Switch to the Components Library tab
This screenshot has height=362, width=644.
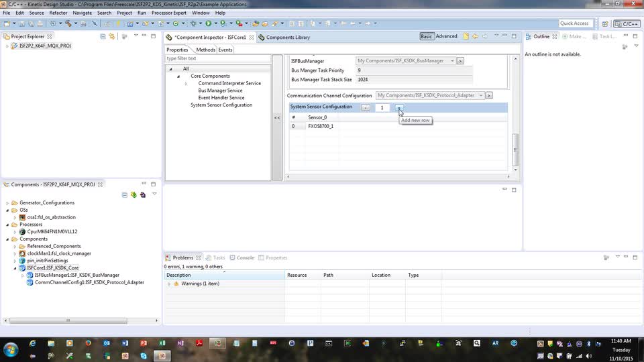[287, 38]
